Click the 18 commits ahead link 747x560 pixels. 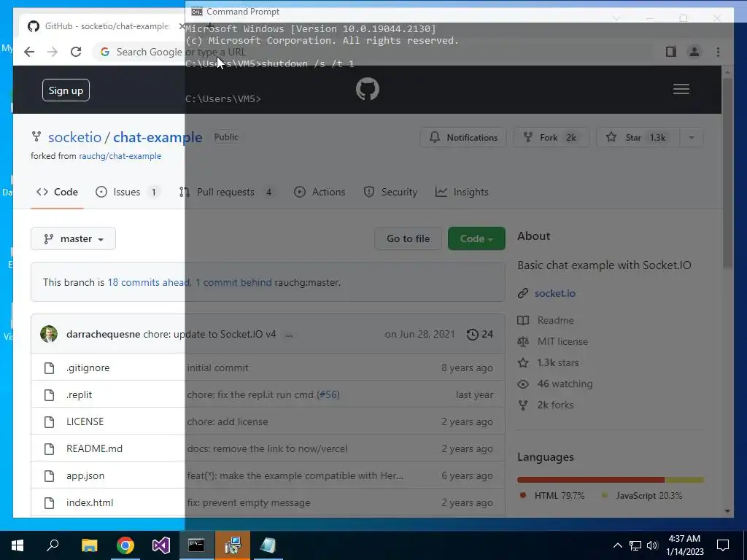(x=149, y=282)
